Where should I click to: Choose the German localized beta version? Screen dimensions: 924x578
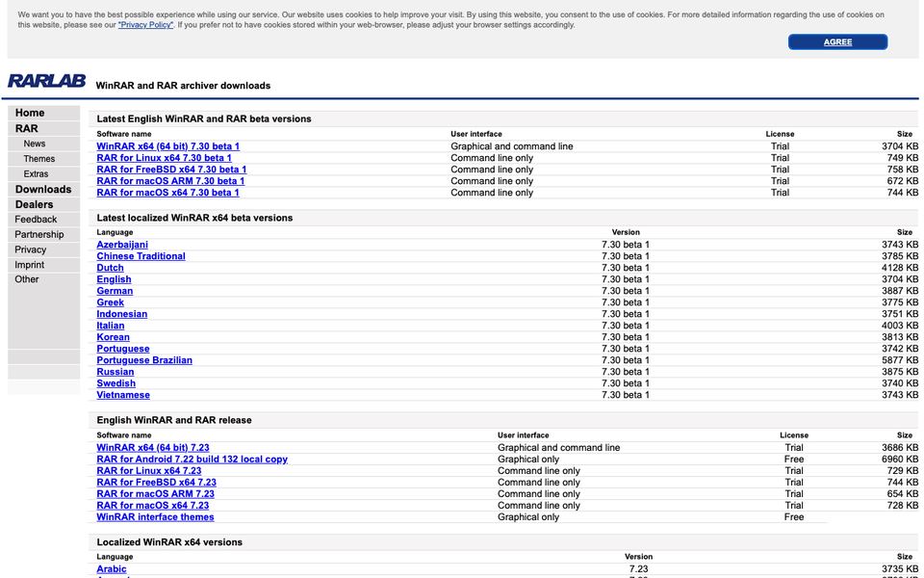tap(115, 291)
